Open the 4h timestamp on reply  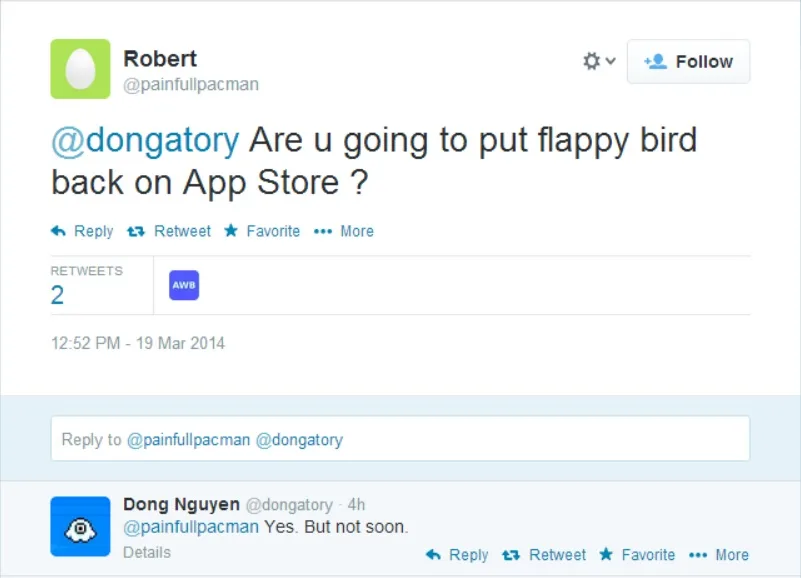[x=356, y=505]
